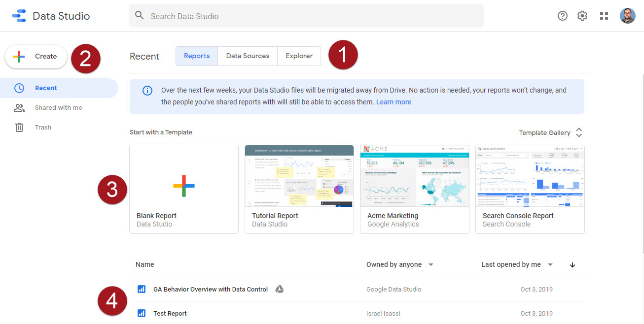644x324 pixels.
Task: Click the info icon in migration banner
Action: pyautogui.click(x=147, y=91)
